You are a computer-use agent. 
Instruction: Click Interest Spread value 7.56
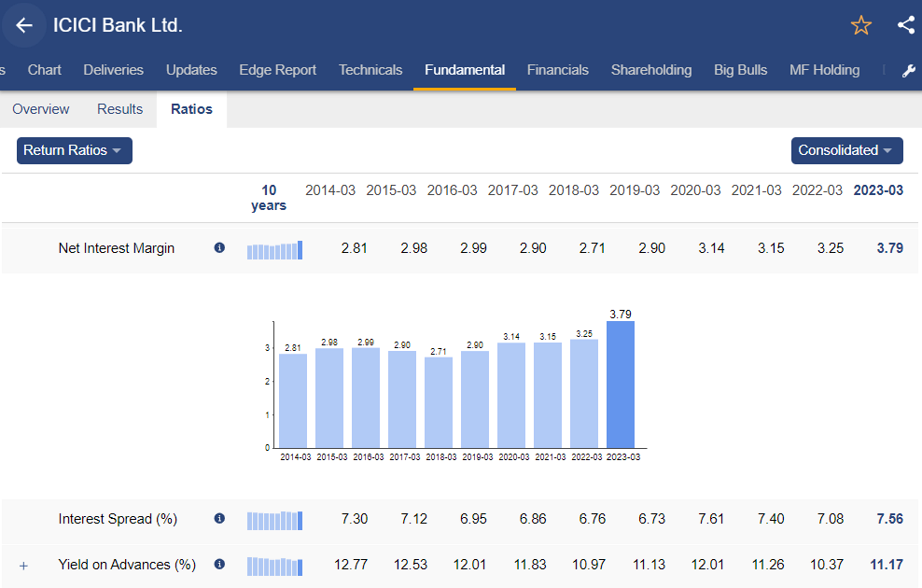(889, 519)
